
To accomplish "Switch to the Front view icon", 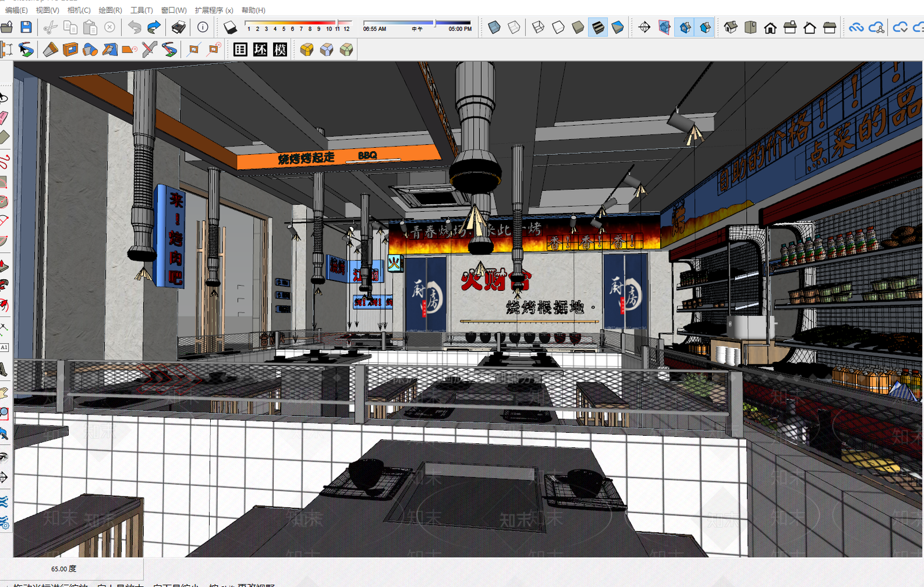I will (770, 27).
